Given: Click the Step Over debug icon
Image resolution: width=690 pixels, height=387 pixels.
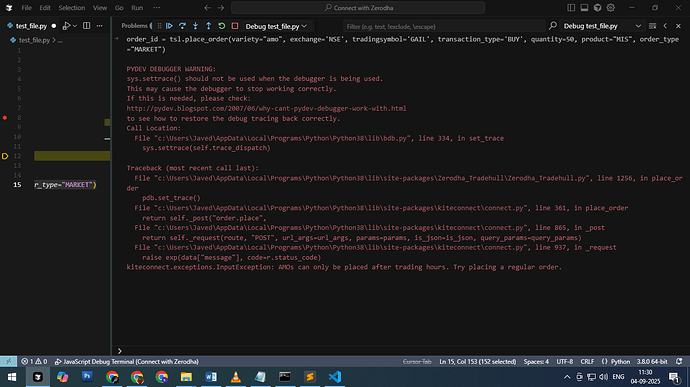Looking at the screenshot, I should (182, 26).
